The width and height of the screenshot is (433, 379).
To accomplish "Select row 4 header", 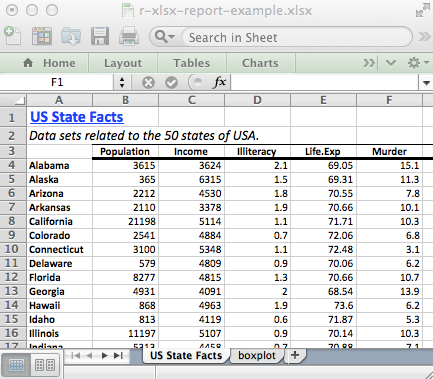I will (x=13, y=165).
